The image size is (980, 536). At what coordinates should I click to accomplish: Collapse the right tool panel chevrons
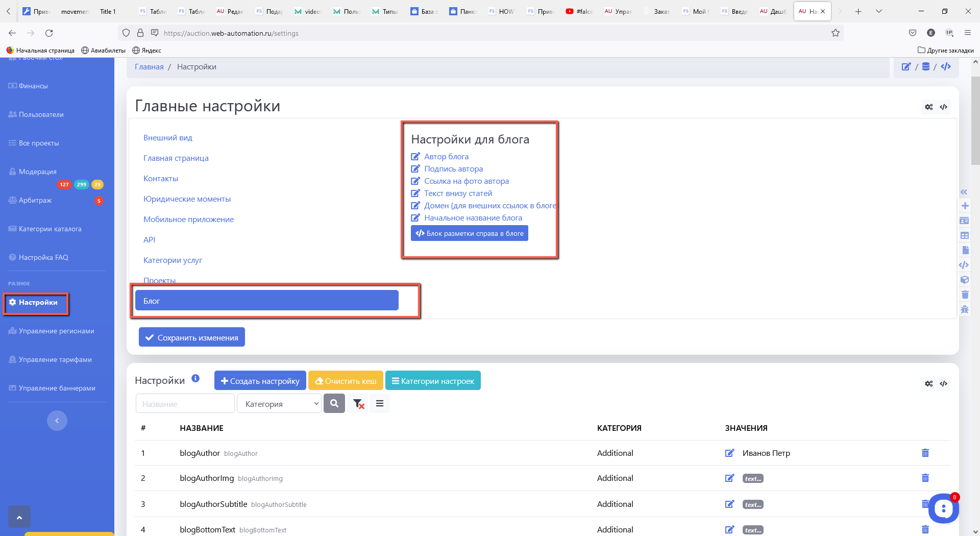964,192
